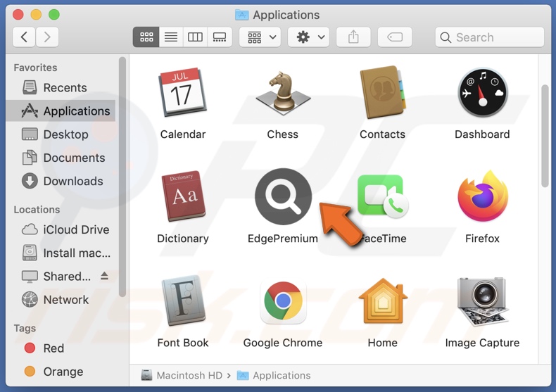Click the Dictionary name label
Image resolution: width=556 pixels, height=392 pixels.
coord(182,239)
